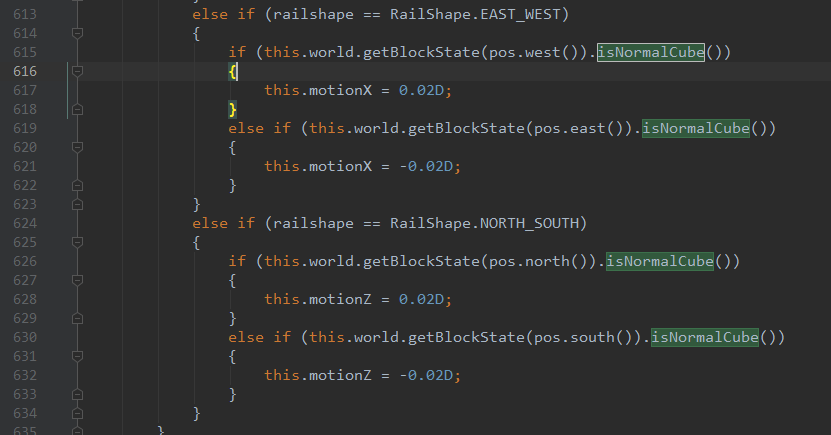Viewport: 831px width, 435px height.
Task: Place the cursor on RailShape.EAST_WEST
Action: pyautogui.click(x=475, y=14)
